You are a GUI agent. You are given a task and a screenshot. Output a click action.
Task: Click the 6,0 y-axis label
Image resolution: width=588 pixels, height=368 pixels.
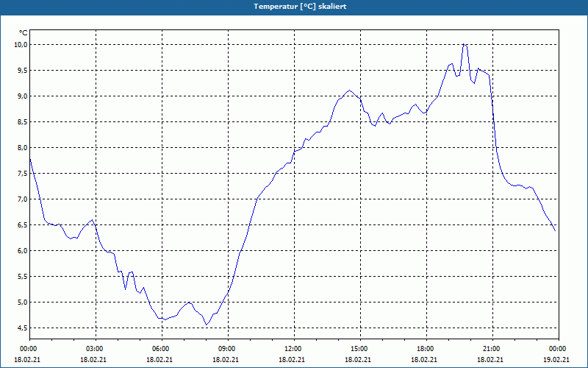[x=23, y=250]
